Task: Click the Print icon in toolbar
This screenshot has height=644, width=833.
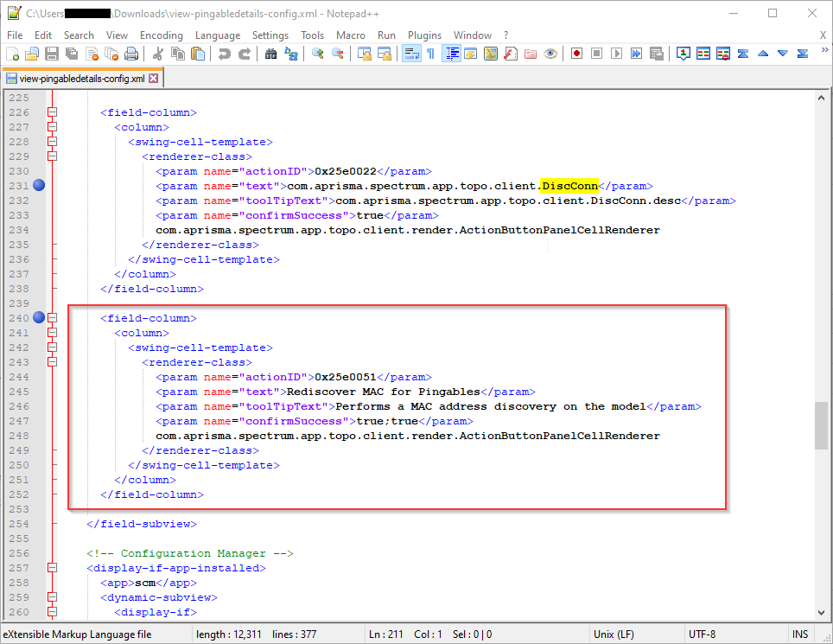Action: click(x=131, y=54)
